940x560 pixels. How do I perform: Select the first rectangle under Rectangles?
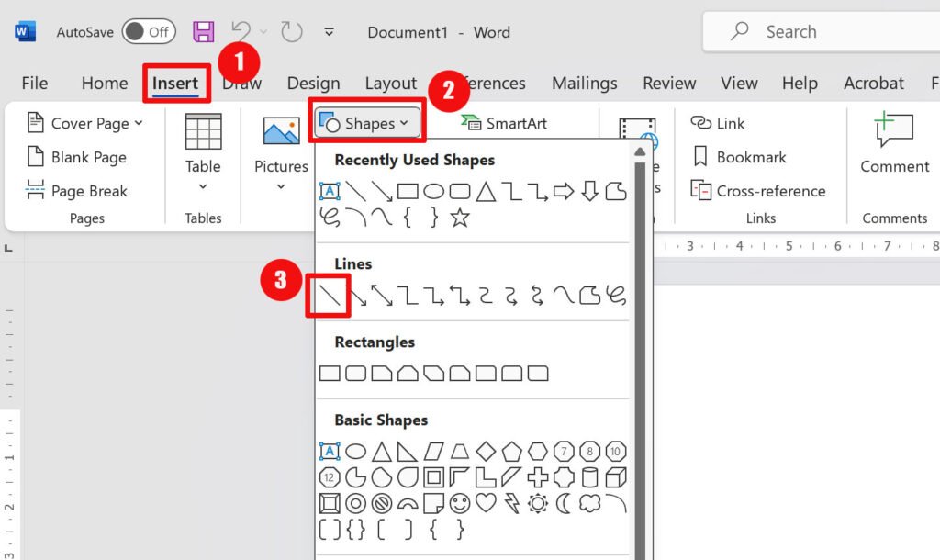[x=329, y=374]
